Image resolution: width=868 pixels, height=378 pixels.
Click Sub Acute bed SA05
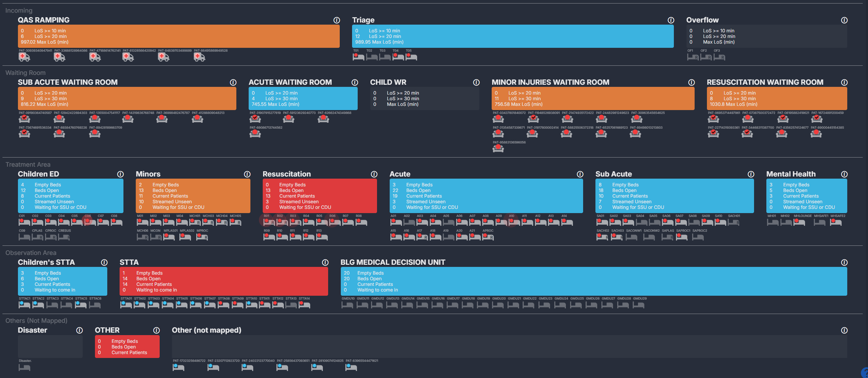(654, 222)
